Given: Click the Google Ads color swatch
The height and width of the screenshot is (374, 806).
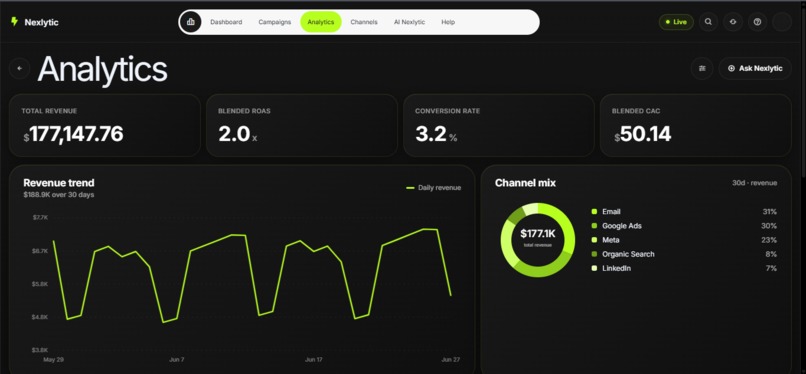Looking at the screenshot, I should (x=594, y=226).
